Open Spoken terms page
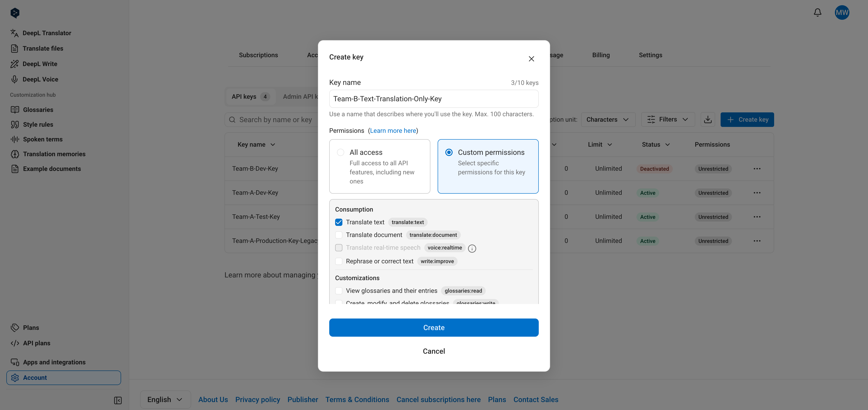Screen dimensions: 868x410 click(36, 139)
